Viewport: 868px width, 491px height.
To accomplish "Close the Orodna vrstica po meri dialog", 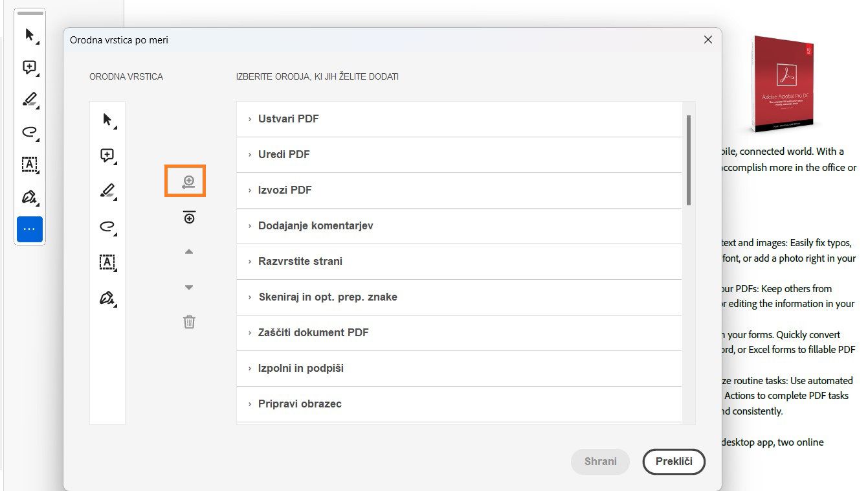I will pyautogui.click(x=707, y=40).
